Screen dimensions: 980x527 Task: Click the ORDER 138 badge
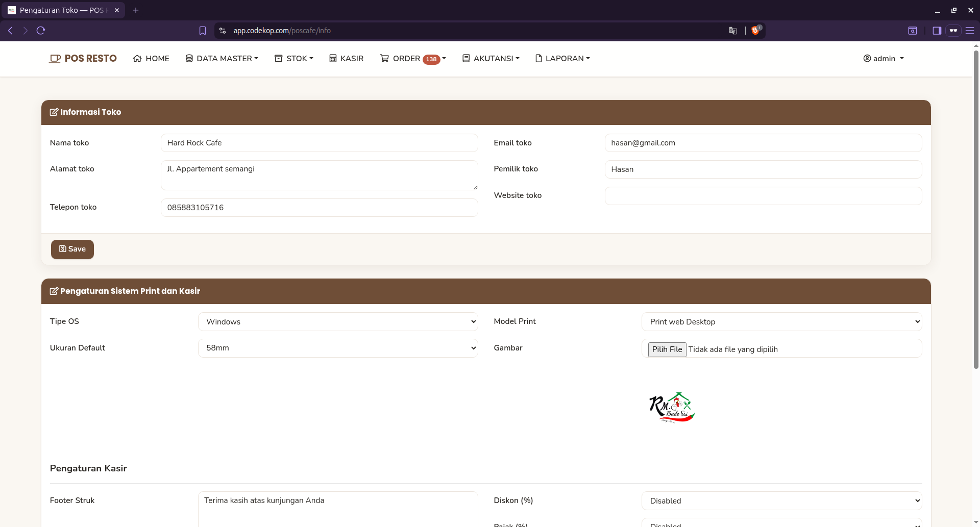point(431,59)
